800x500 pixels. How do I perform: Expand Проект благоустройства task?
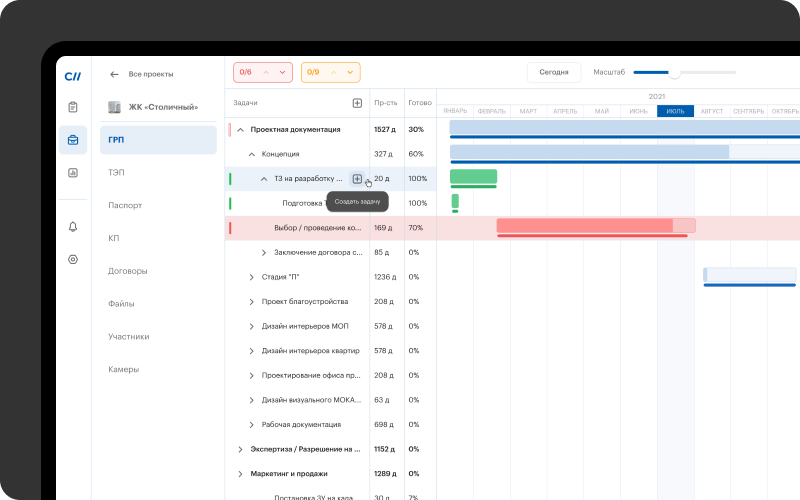[252, 302]
